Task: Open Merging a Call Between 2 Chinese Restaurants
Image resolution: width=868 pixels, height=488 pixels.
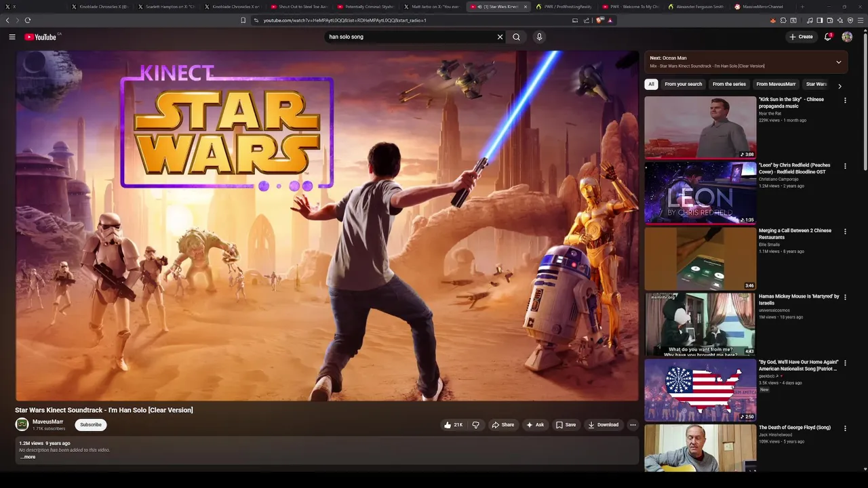Action: 795,234
